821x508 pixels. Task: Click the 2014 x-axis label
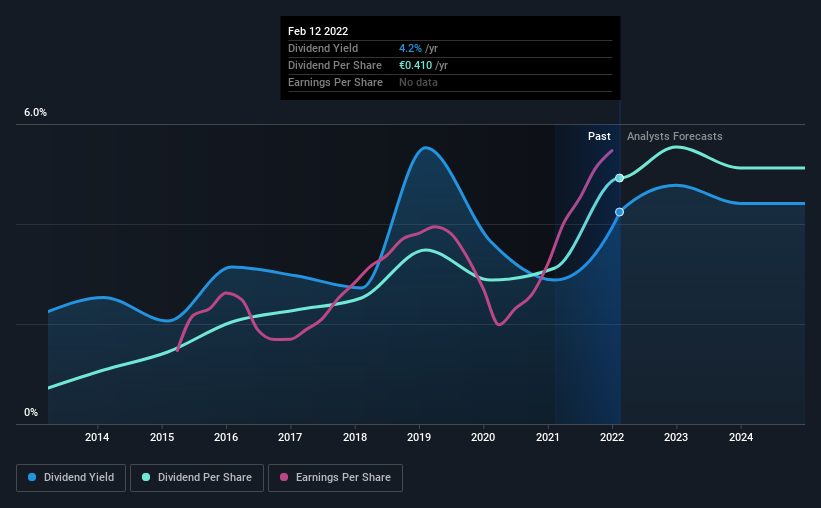97,437
